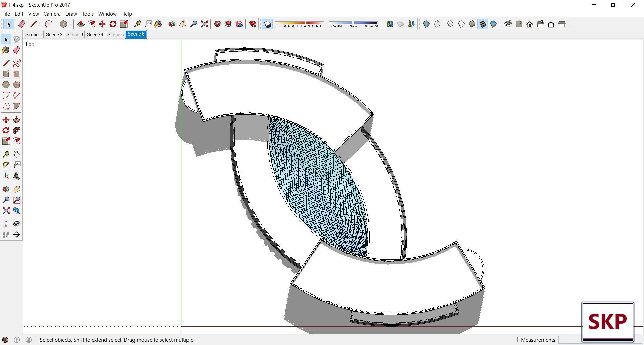This screenshot has height=345, width=644.
Task: Select the Axes tool
Action: point(6,176)
